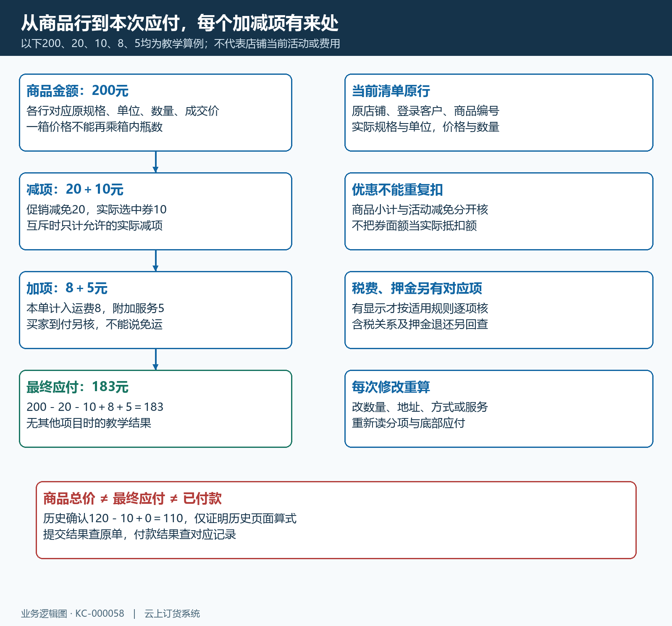Select the heading 加项：8 + 5元
This screenshot has height=626, width=672.
[67, 288]
